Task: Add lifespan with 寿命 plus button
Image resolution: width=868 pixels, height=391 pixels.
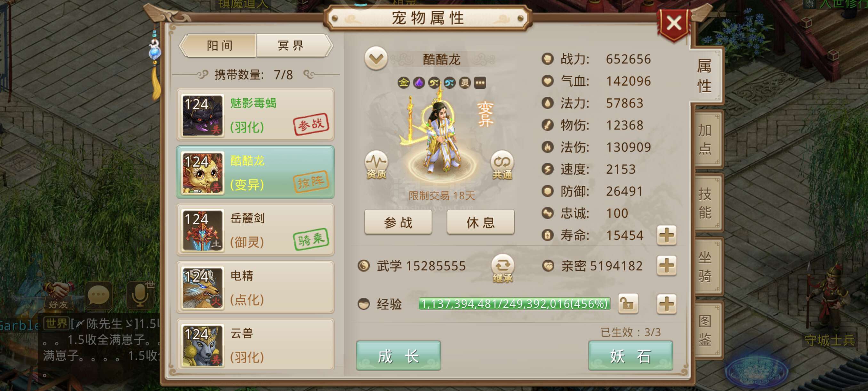Action: 666,236
